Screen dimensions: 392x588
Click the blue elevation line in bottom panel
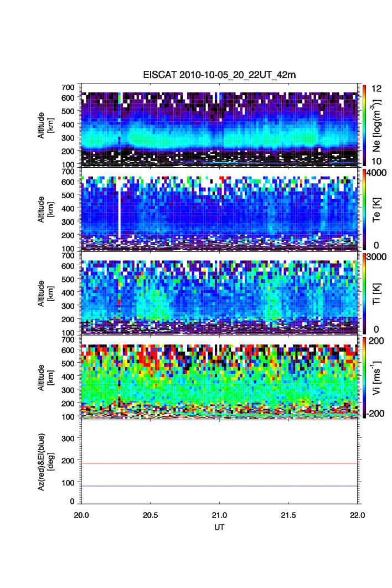(x=221, y=486)
